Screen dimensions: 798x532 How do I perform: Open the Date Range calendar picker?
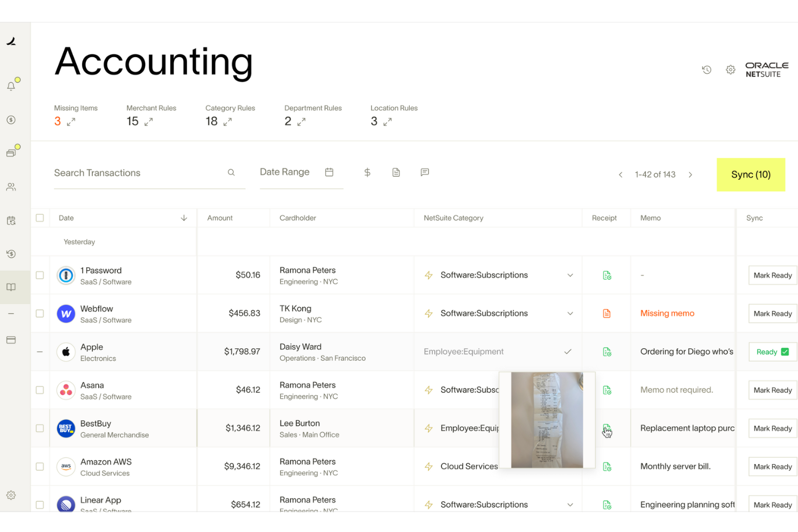[x=329, y=171]
